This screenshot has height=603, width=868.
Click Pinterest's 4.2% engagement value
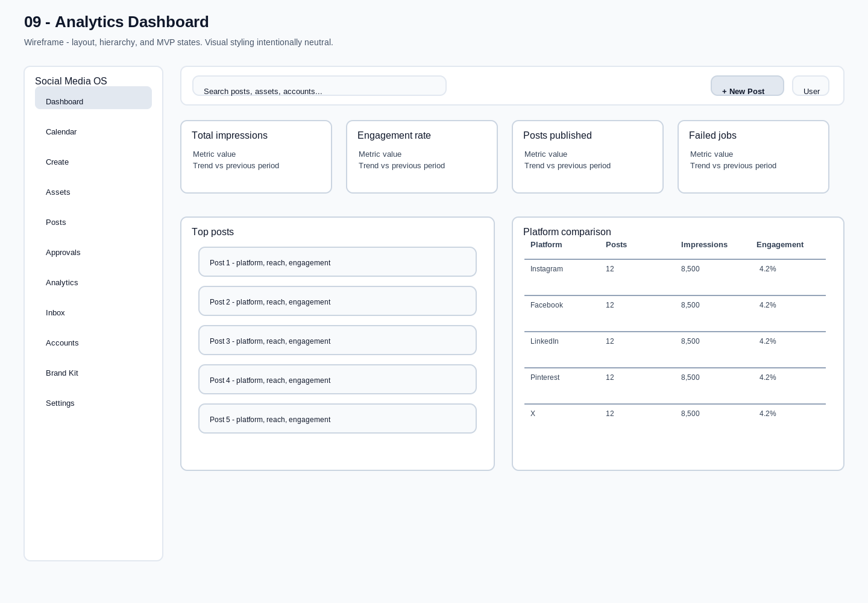point(768,377)
